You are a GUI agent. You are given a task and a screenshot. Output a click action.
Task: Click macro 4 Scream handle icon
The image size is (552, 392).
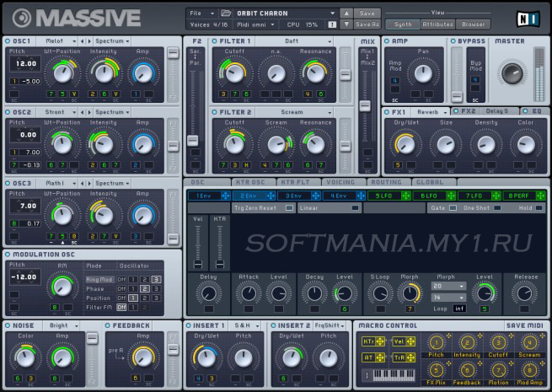pos(543,336)
